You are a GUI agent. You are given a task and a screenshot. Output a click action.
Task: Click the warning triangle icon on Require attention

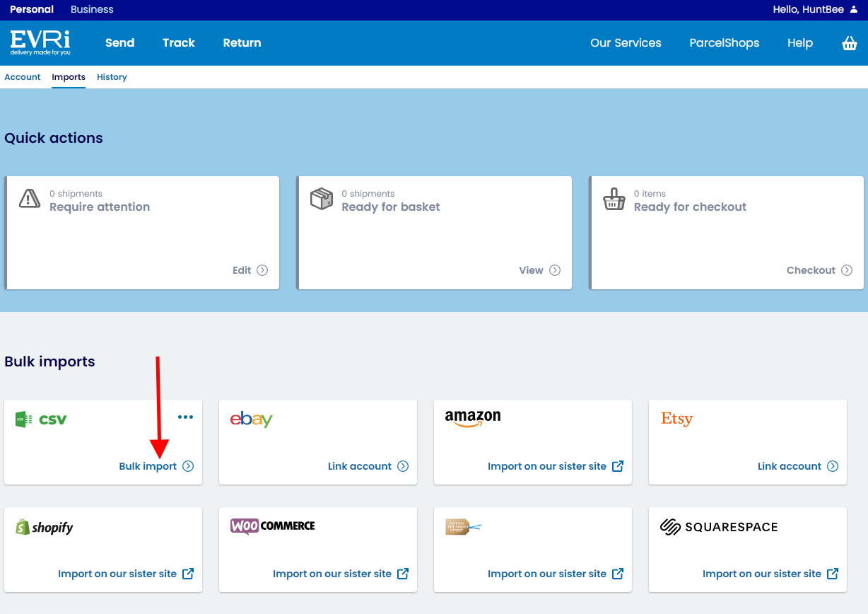29,199
